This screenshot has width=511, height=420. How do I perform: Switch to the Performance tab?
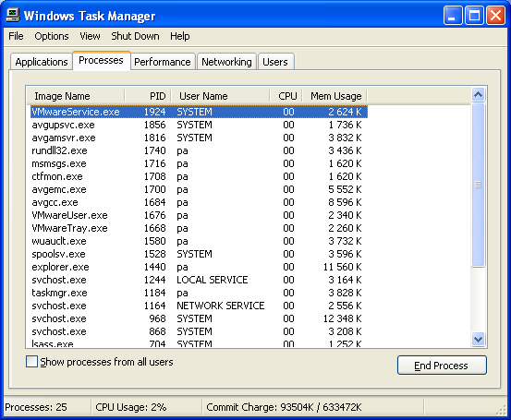pos(163,62)
